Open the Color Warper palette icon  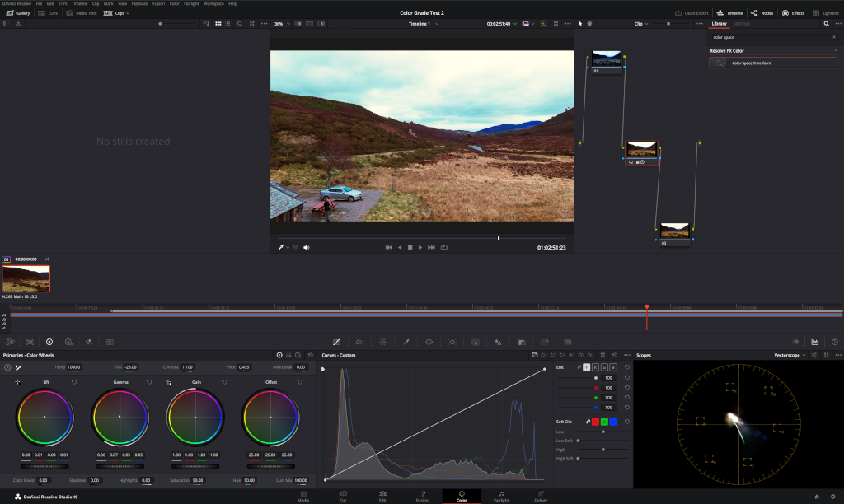pyautogui.click(x=382, y=342)
